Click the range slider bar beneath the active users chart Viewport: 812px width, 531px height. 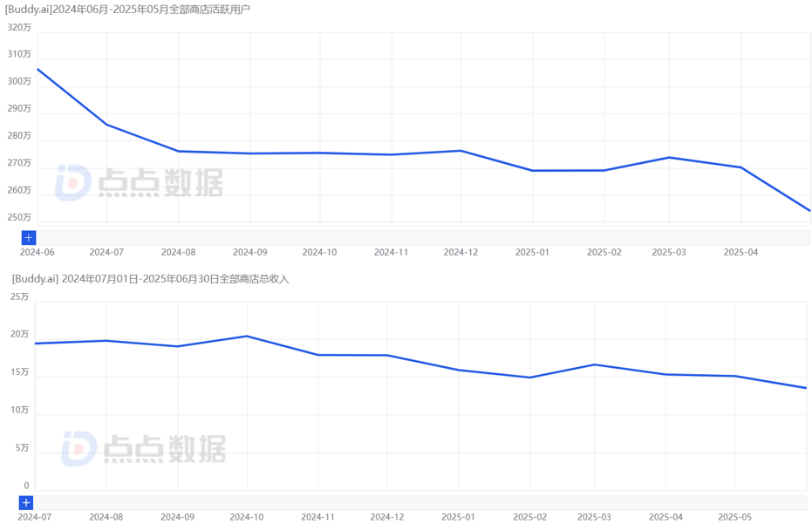tap(419, 237)
